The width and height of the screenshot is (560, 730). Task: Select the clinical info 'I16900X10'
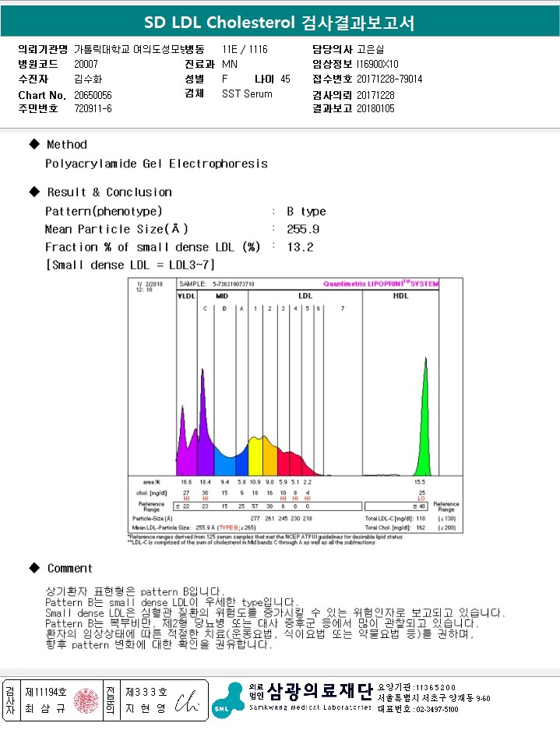point(378,64)
